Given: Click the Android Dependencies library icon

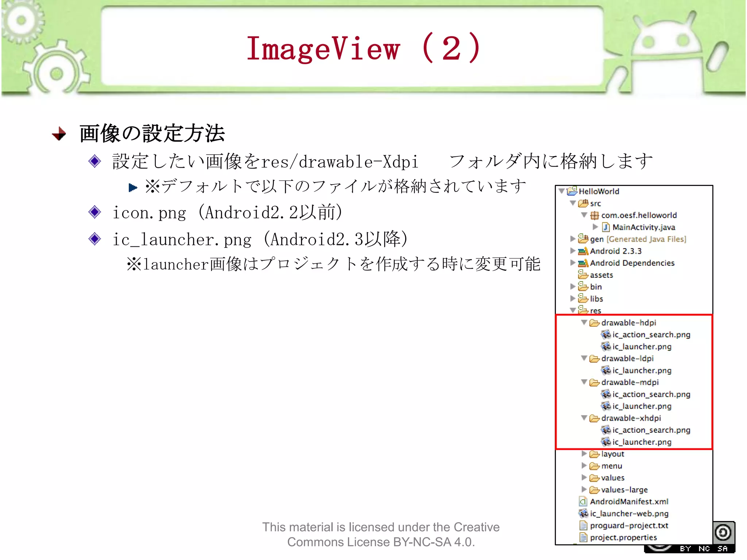Looking at the screenshot, I should pyautogui.click(x=583, y=263).
